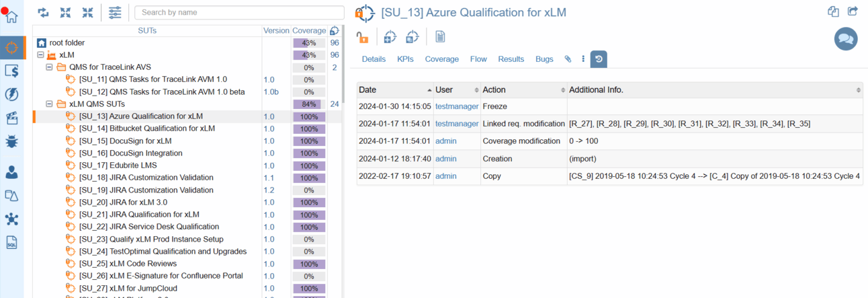
Task: Open the clapperboard module in the sidebar
Action: (11, 118)
